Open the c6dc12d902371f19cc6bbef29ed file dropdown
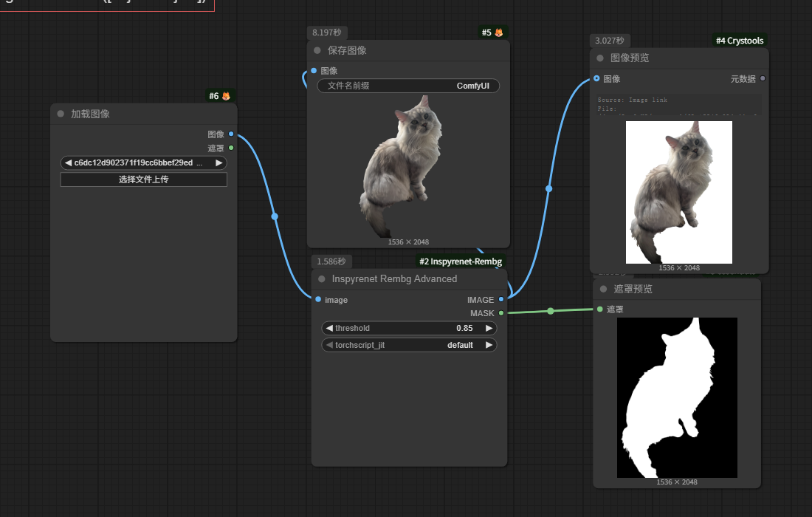 tap(143, 162)
